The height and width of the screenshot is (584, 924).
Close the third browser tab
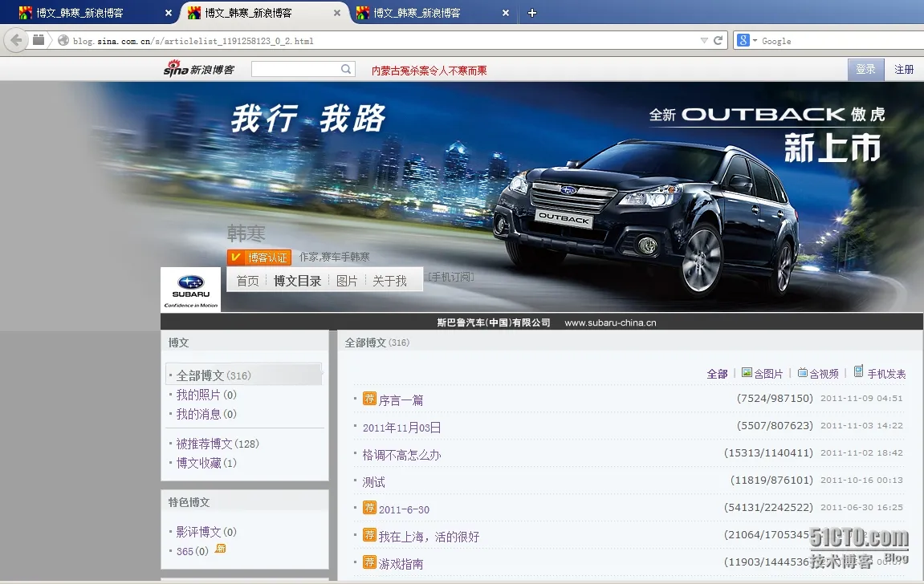click(x=506, y=13)
